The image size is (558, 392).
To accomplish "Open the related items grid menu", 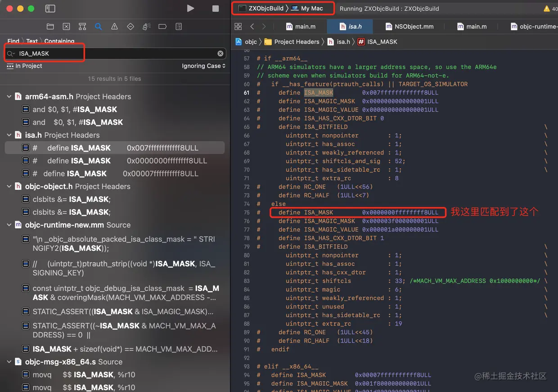I will (x=238, y=27).
